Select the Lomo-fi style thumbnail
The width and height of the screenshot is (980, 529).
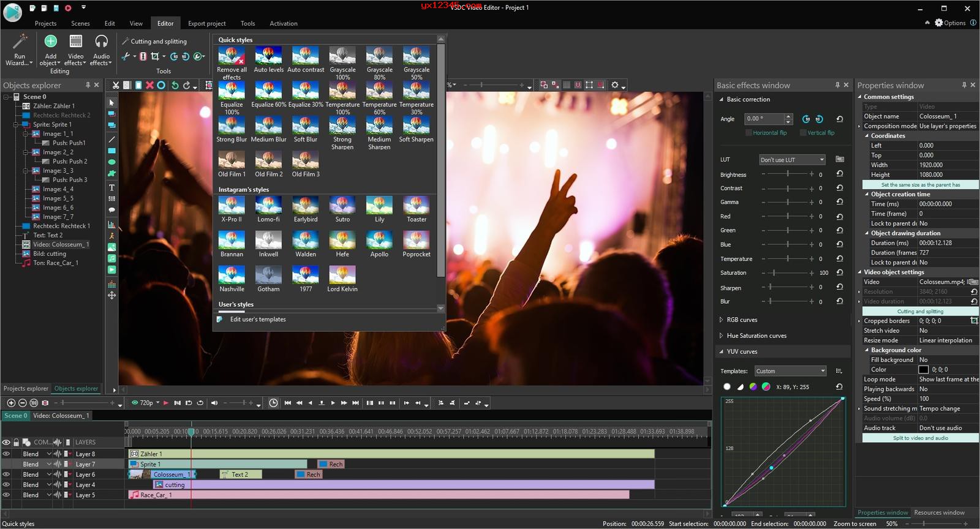[x=268, y=206]
